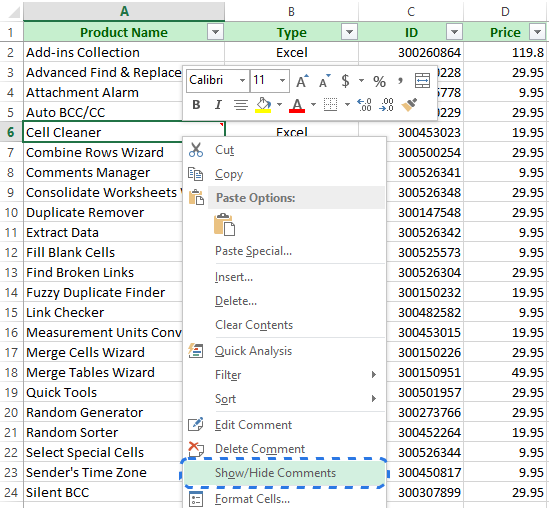Apply red font color icon

tap(297, 105)
